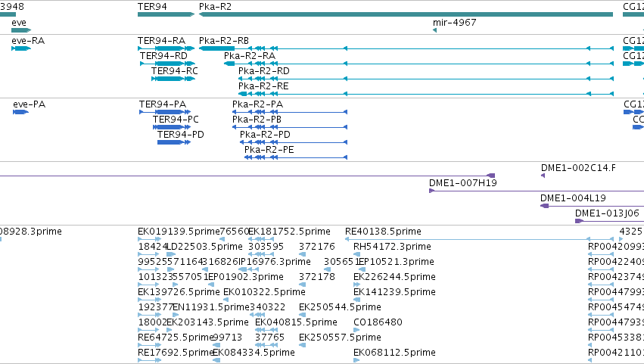Open EST EK084334.5prime
This screenshot has height=364, width=644.
(217, 361)
